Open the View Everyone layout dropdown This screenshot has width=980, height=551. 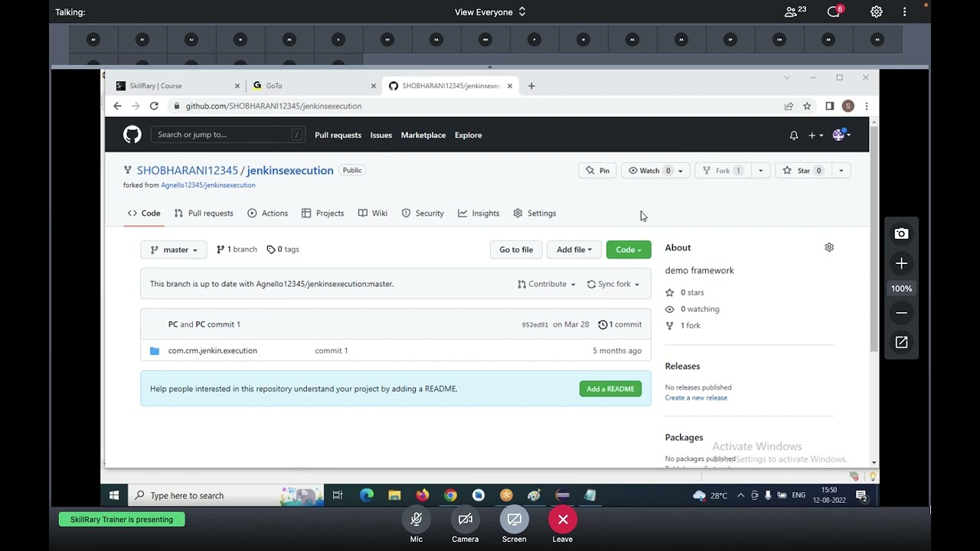(490, 12)
